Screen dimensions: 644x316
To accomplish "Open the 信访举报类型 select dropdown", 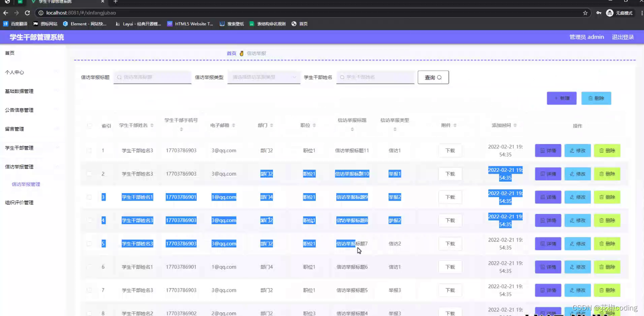I will click(x=264, y=77).
